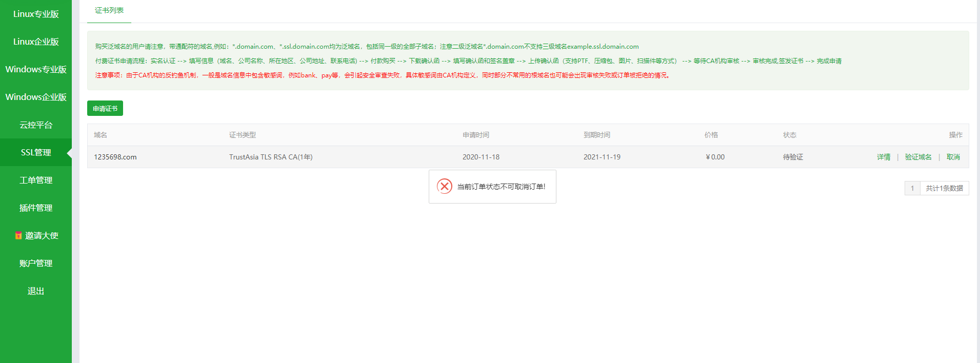Viewport: 980px width, 363px height.
Task: Click 退出 to log out
Action: click(x=36, y=291)
